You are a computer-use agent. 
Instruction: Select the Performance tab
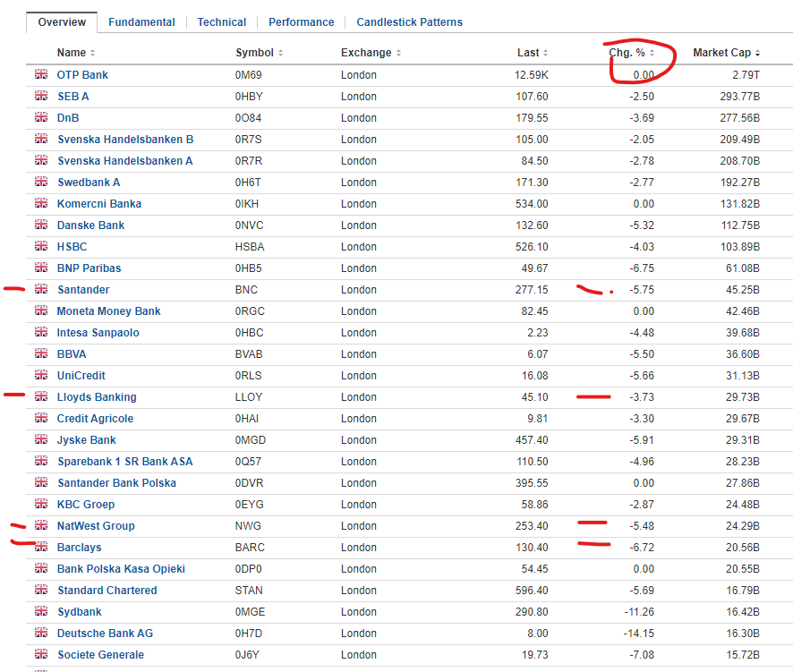(x=302, y=22)
